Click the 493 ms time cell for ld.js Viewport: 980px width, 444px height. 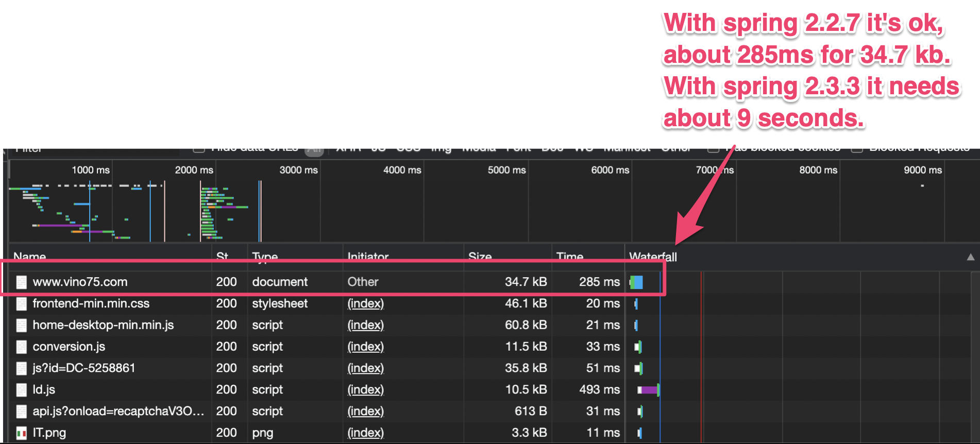click(x=599, y=389)
